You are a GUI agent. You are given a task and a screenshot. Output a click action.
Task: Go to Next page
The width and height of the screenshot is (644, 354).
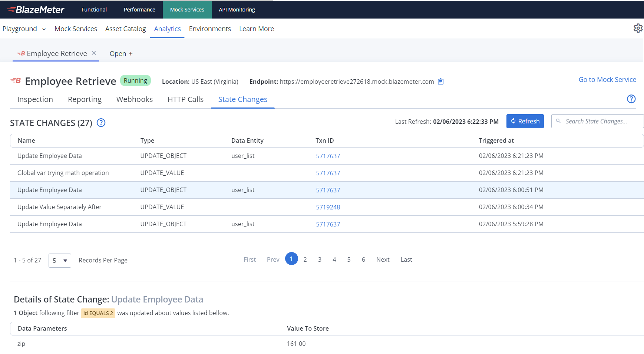coord(383,260)
